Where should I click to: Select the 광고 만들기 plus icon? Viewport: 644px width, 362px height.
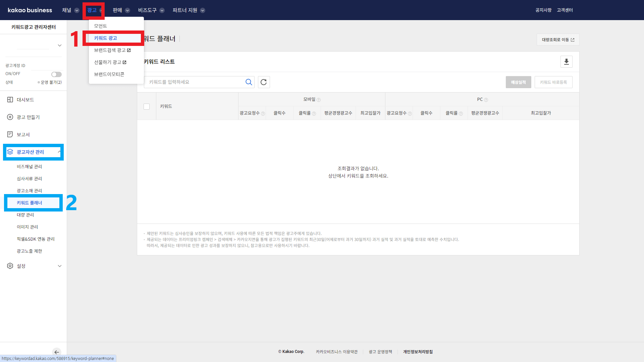coord(10,117)
